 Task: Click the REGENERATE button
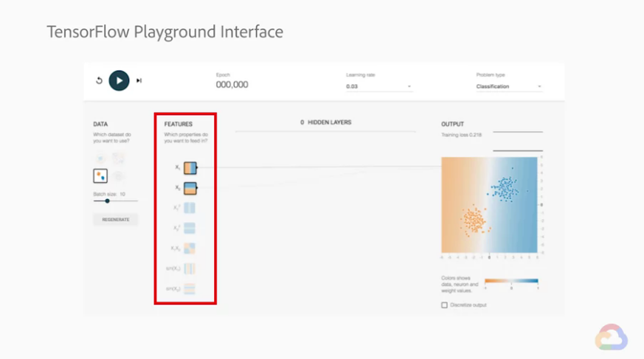(115, 220)
